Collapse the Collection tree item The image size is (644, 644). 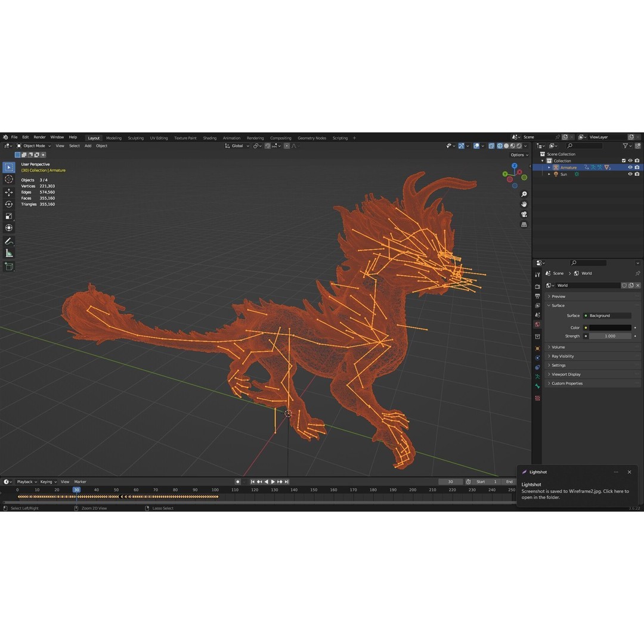[543, 160]
